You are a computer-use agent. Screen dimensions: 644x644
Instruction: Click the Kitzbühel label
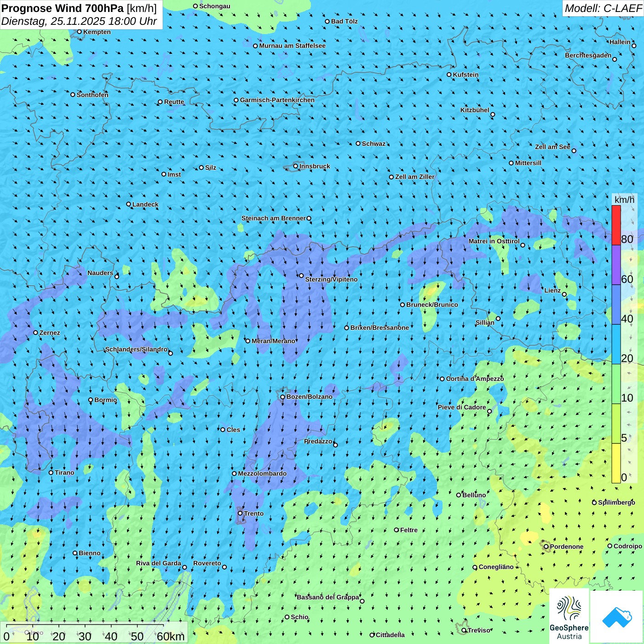[475, 110]
